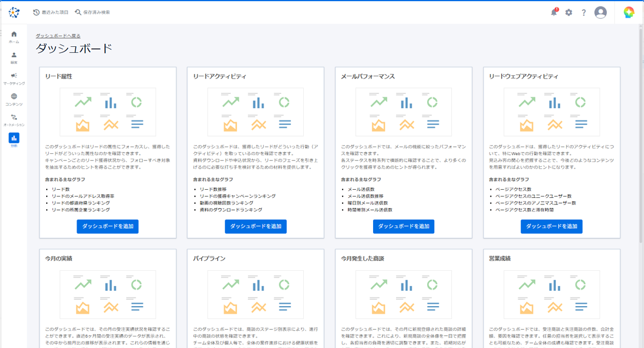Click the リードウェブアクティビティ card title
Viewport: 644px width, 348px height.
[x=524, y=77]
